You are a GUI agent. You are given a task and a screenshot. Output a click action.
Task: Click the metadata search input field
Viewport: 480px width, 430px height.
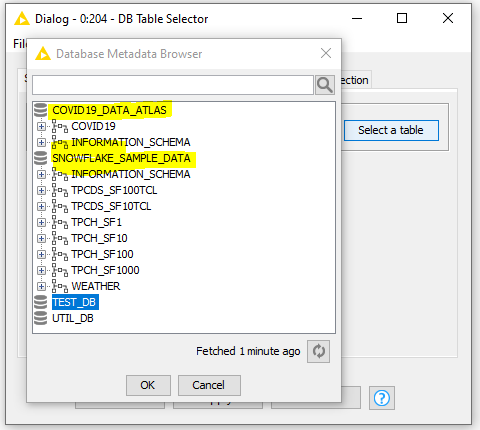coord(173,85)
